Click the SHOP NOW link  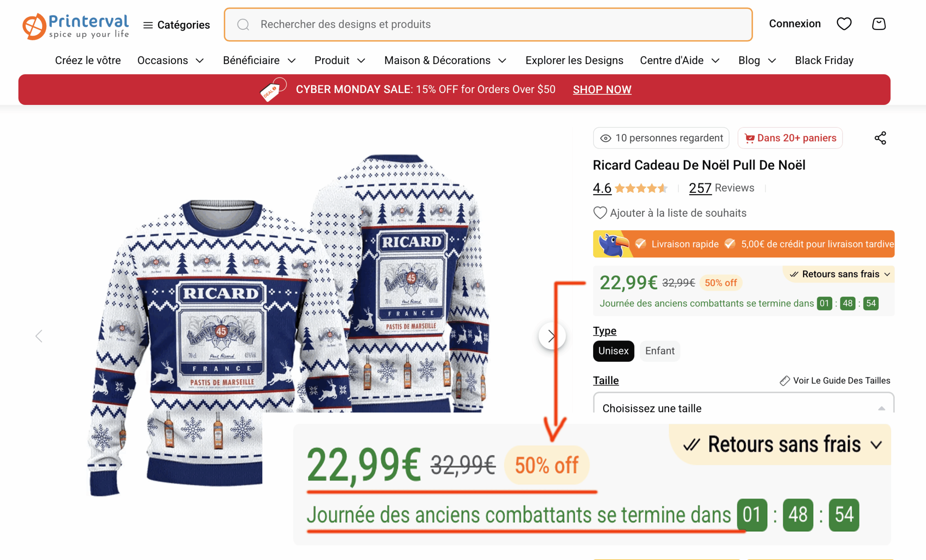coord(602,89)
